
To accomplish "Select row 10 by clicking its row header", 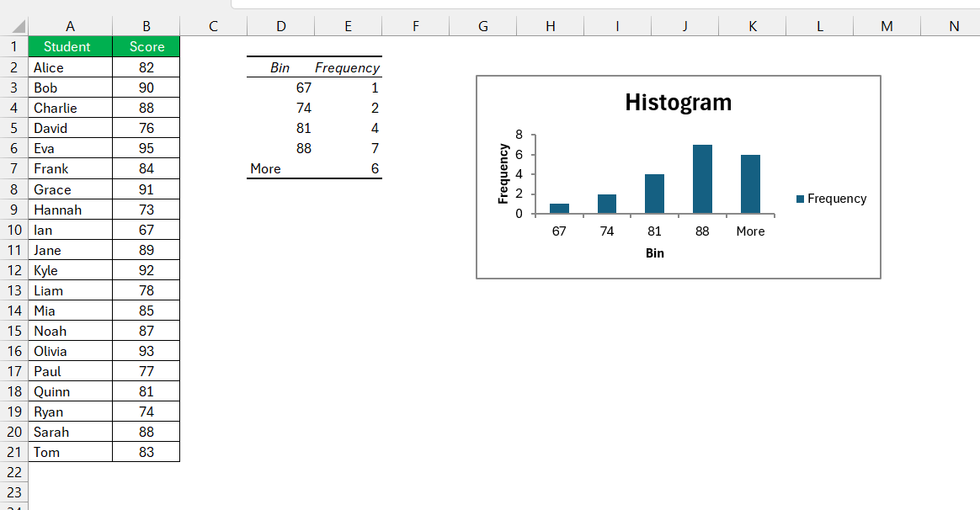I will [13, 229].
